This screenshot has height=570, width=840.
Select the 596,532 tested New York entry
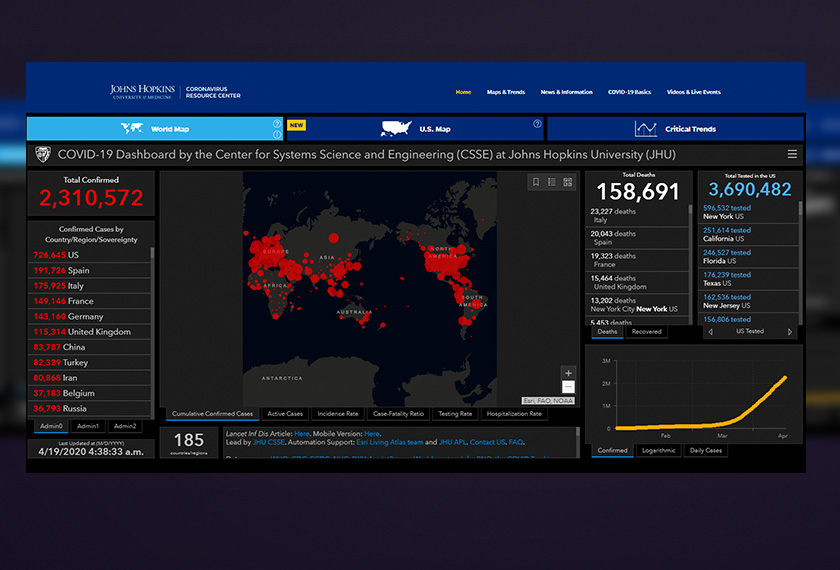point(748,212)
